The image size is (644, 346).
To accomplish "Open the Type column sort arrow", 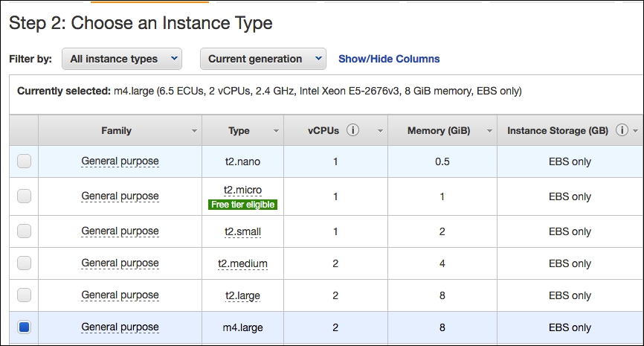I will click(x=276, y=131).
